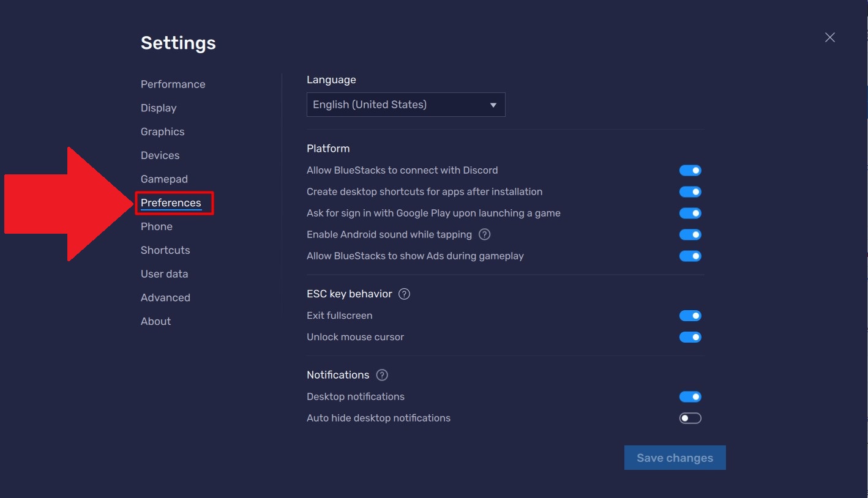The width and height of the screenshot is (868, 498).
Task: Open the User data tab
Action: click(x=164, y=274)
